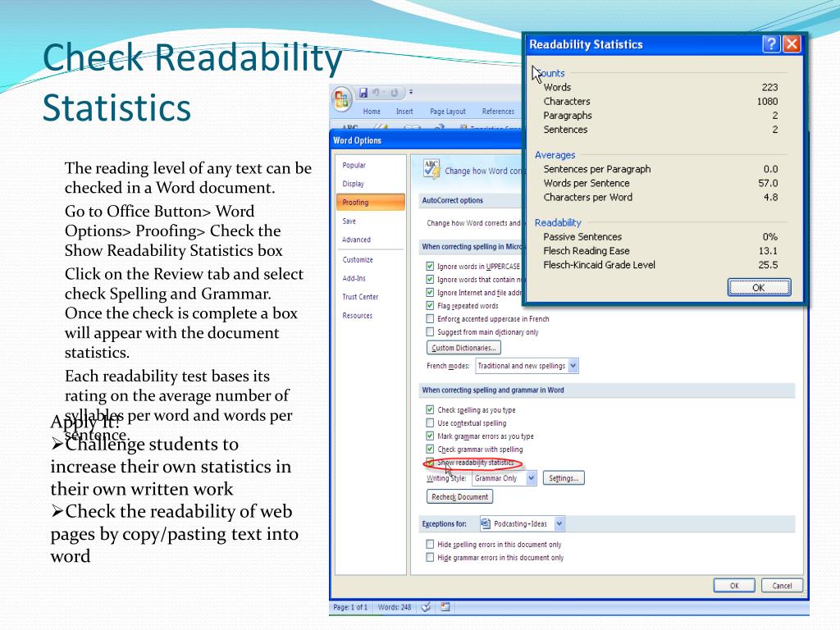Toggle Ignore Internet and file addresses checkbox
The width and height of the screenshot is (840, 630).
(430, 293)
